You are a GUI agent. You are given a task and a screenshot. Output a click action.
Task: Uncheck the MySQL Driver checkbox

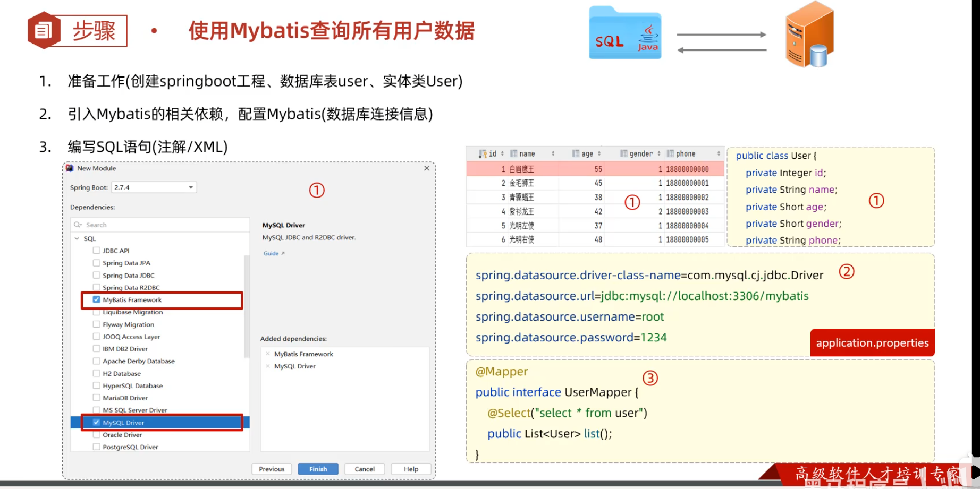pyautogui.click(x=96, y=423)
